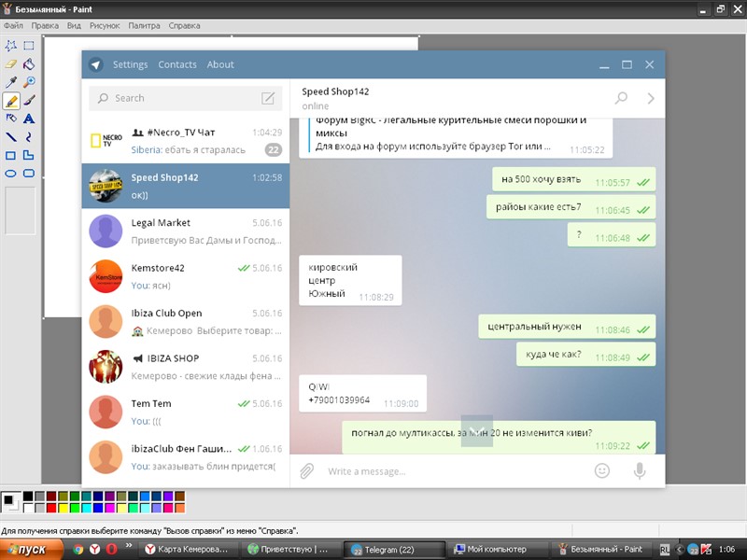Select the Pencil tool in Paint
Viewport: 747px width, 560px height.
point(11,101)
